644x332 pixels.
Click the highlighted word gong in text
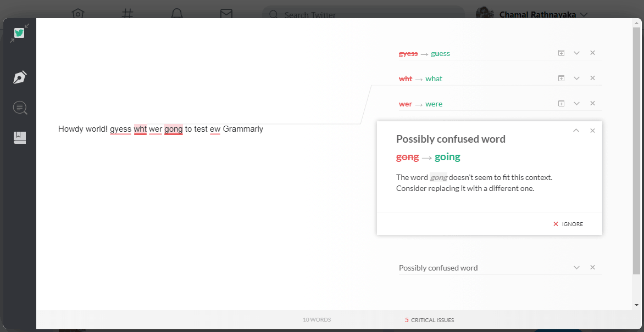tap(173, 130)
